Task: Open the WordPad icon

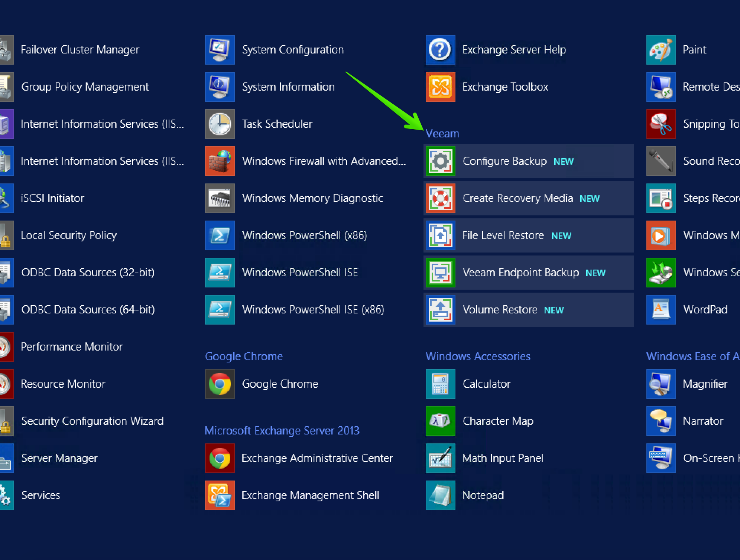Action: [x=661, y=310]
